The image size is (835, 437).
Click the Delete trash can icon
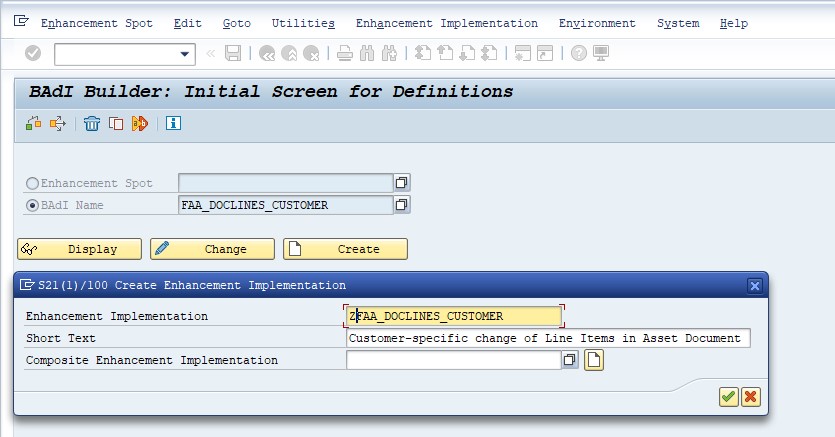pos(92,123)
